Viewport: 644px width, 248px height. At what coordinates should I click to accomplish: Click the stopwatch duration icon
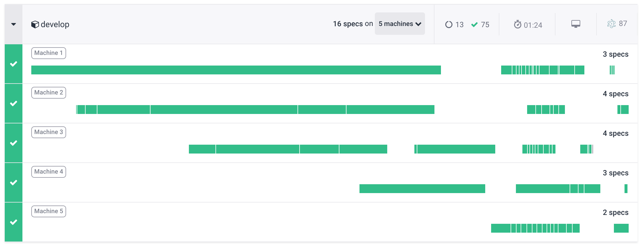517,25
